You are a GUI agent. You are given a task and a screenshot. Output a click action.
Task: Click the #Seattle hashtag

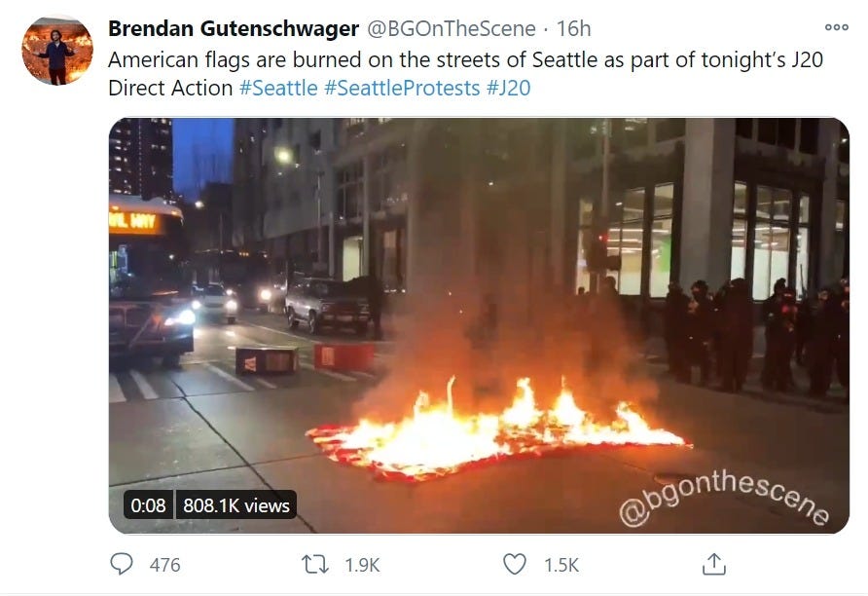pos(278,88)
